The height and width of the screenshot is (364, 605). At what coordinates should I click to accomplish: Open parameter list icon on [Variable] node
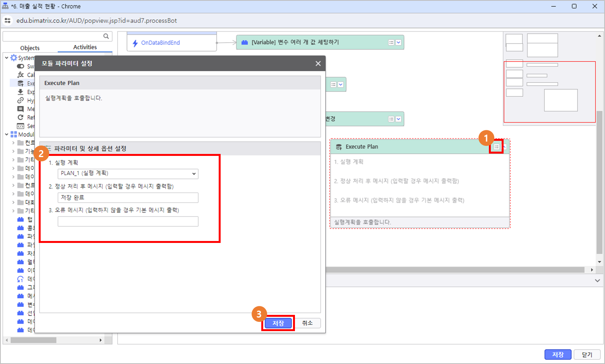click(391, 43)
